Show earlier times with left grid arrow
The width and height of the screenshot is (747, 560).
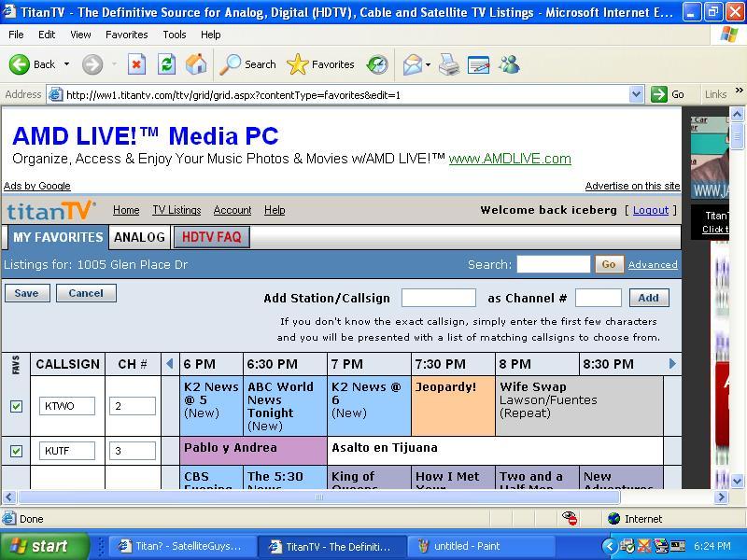tap(170, 364)
